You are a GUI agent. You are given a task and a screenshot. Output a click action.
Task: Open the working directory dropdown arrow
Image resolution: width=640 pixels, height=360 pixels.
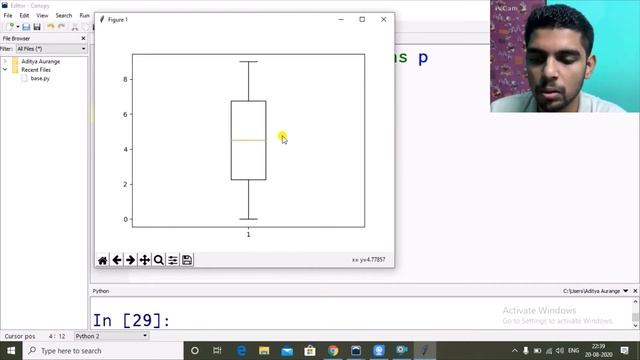[625, 291]
